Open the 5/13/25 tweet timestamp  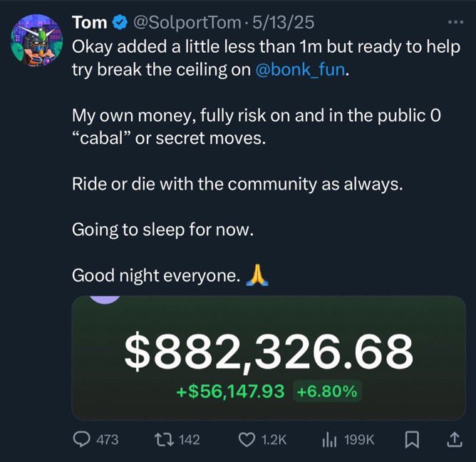[x=283, y=23]
